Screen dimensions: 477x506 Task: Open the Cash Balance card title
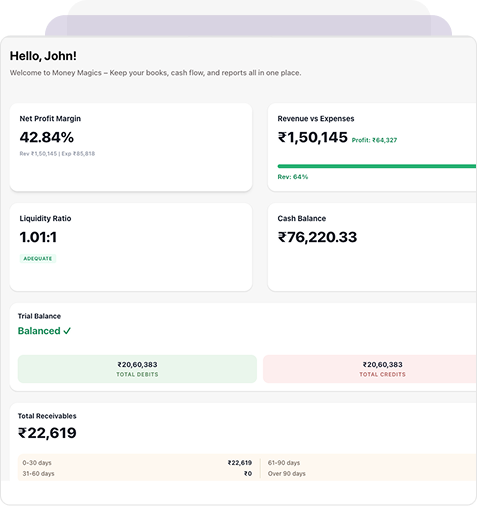pyautogui.click(x=302, y=218)
